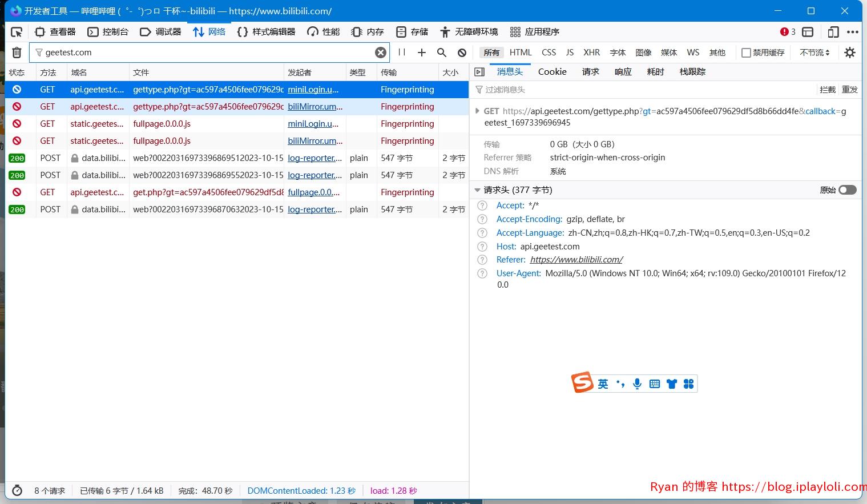Toggle the 原始 raw headers switch
Viewport: 867px width, 504px height.
click(848, 190)
